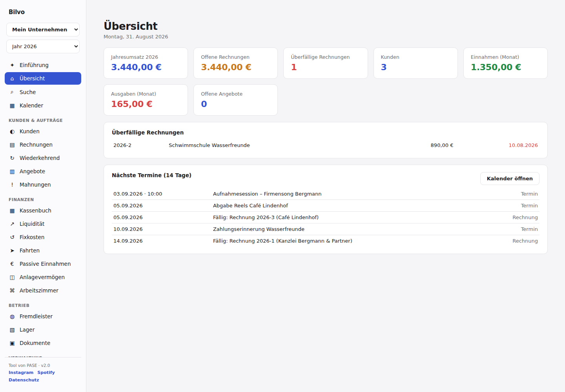This screenshot has width=565, height=392.
Task: Click the Rechnungen list icon
Action: coord(12,145)
